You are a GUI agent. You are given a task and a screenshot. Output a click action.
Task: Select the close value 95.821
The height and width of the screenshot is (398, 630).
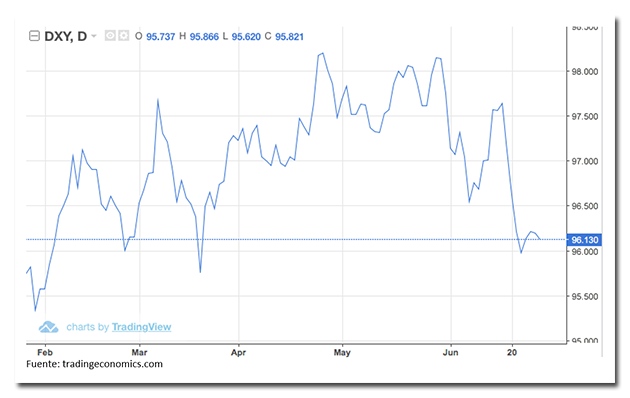pyautogui.click(x=289, y=37)
